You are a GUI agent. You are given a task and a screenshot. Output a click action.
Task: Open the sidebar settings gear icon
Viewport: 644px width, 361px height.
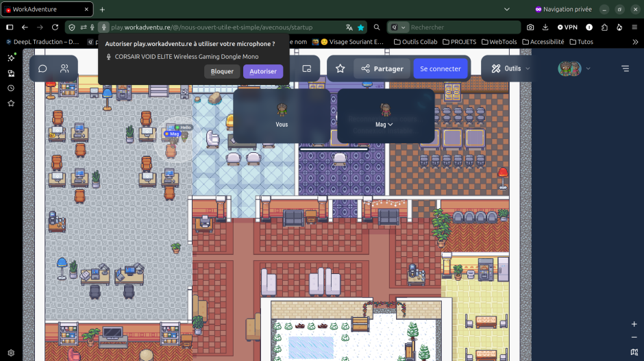click(x=11, y=353)
